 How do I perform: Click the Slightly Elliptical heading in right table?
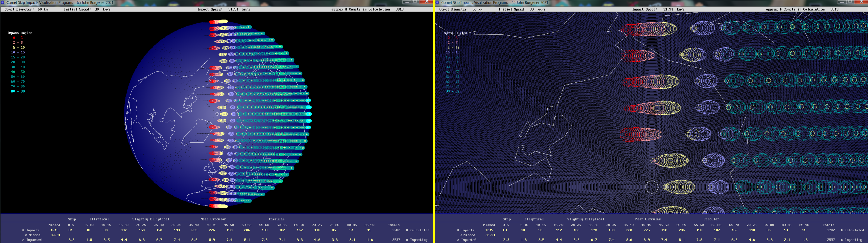point(585,219)
